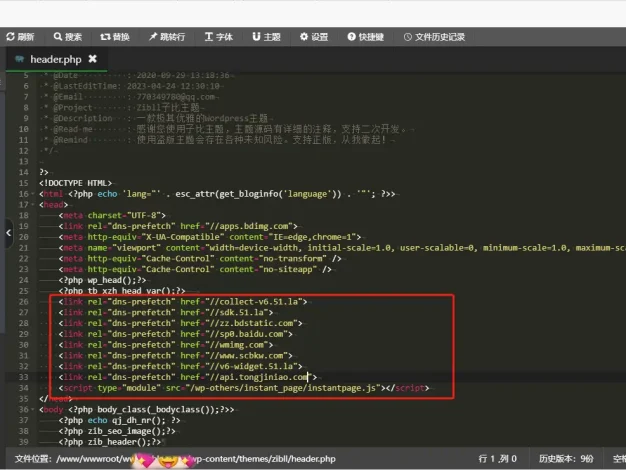Open the 设置 editor settings
Screen dimensions: 626x470
(314, 37)
